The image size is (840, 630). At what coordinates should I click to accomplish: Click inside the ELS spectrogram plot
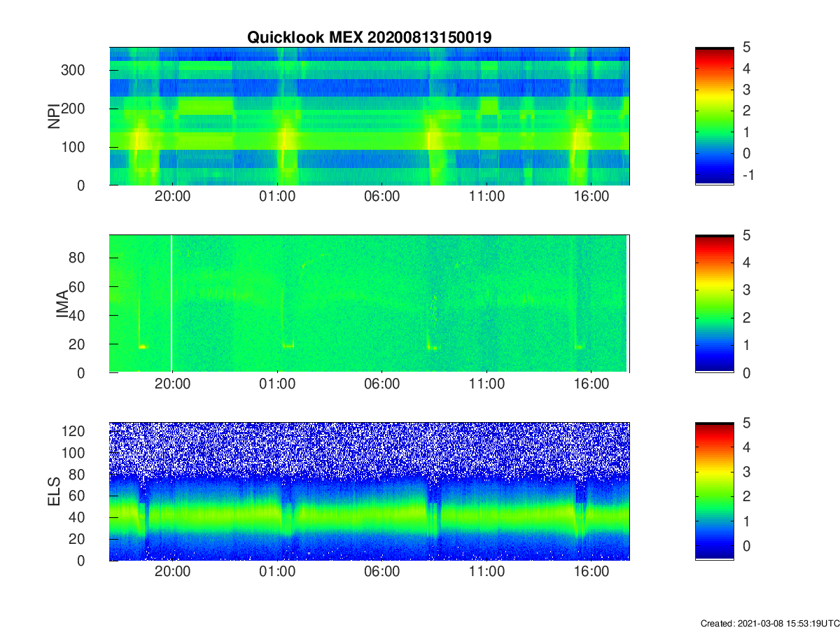pos(370,491)
